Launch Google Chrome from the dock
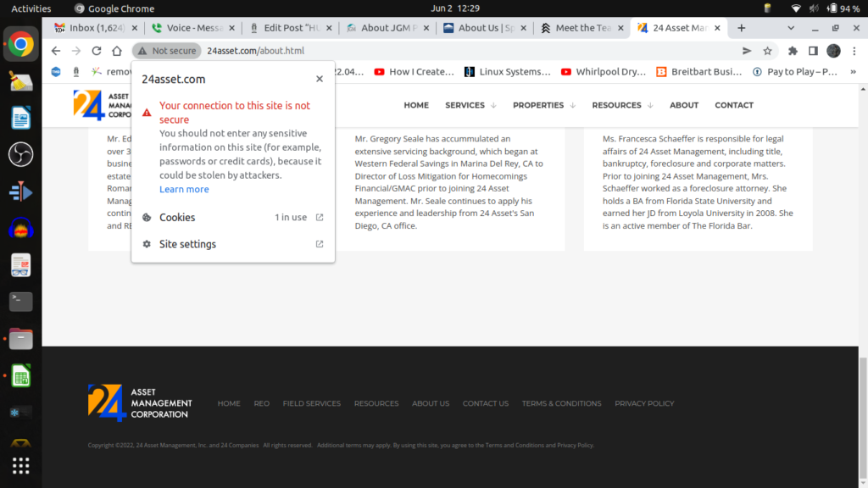This screenshot has height=488, width=868. pyautogui.click(x=21, y=44)
